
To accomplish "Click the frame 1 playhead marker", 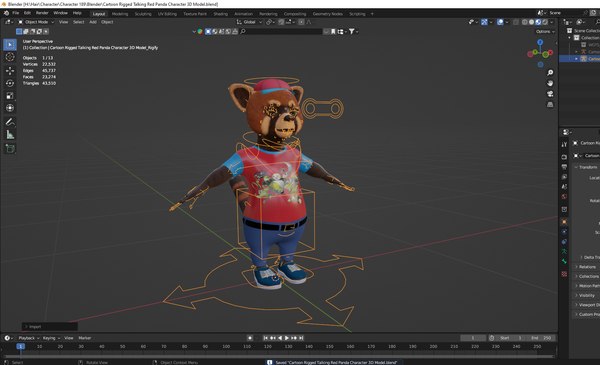I will tap(21, 347).
